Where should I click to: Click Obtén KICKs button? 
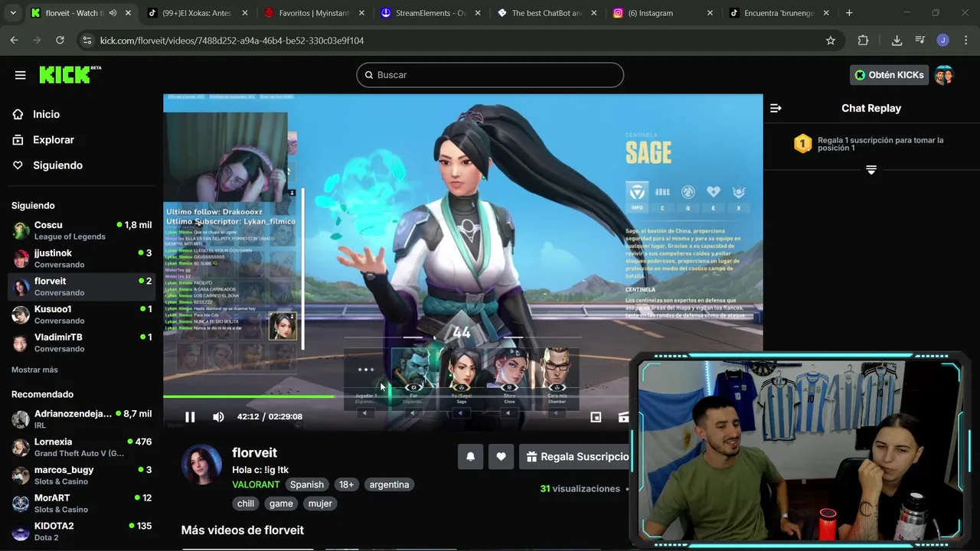889,75
